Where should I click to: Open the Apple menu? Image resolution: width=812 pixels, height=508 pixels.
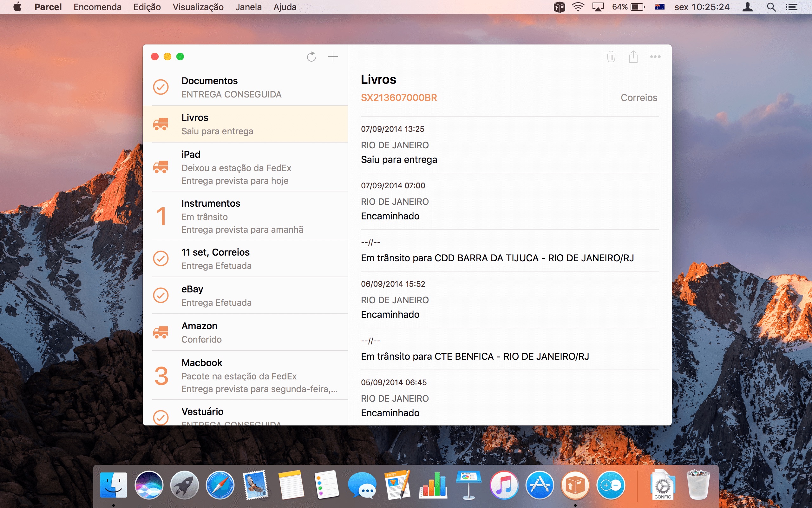pyautogui.click(x=17, y=7)
